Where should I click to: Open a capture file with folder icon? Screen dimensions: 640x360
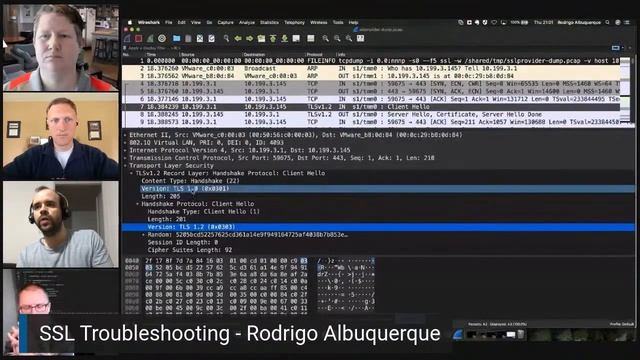pyautogui.click(x=176, y=38)
